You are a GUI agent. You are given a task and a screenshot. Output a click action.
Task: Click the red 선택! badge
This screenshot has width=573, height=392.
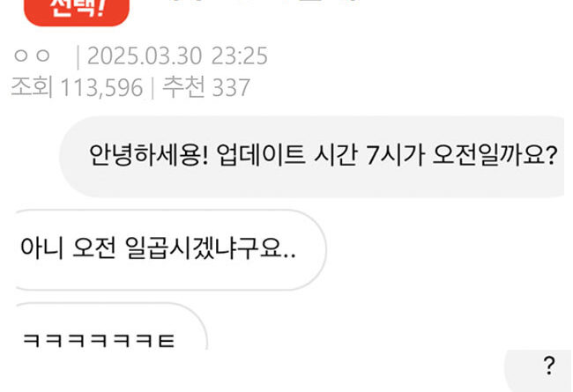[x=77, y=11]
